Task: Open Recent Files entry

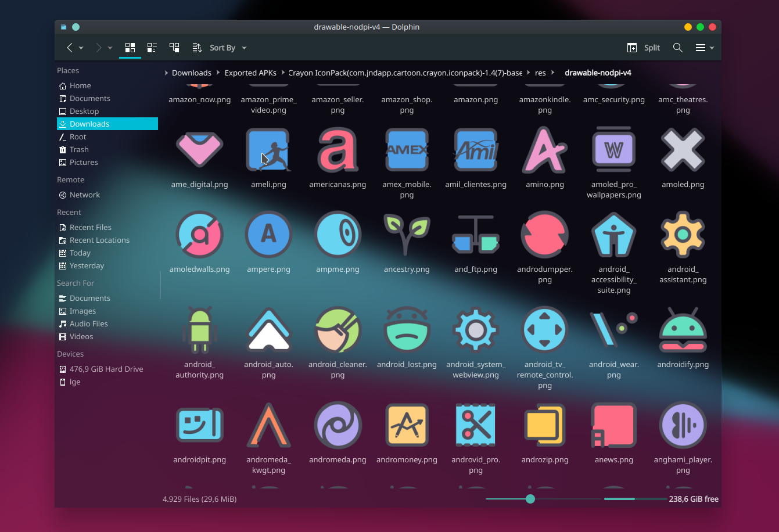Action: click(x=107, y=227)
